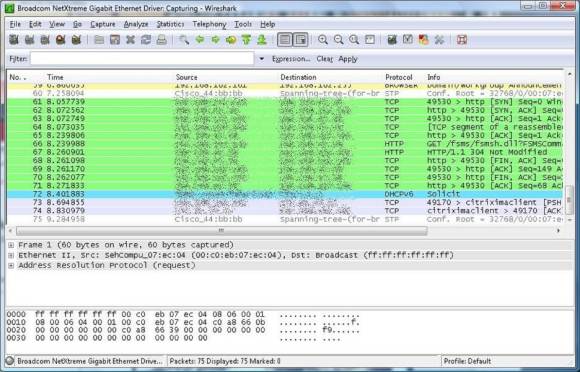Reload the capture file icon
Screen dimensions: 580x372
point(146,40)
